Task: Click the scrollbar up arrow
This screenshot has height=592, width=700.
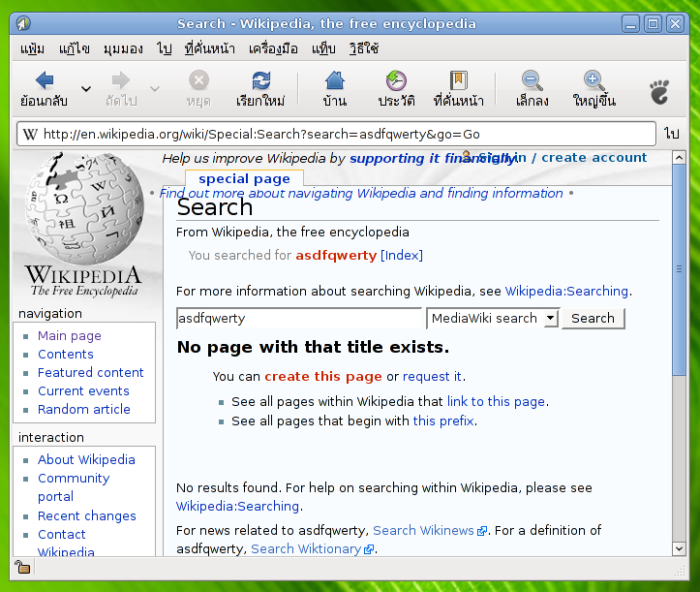Action: [x=679, y=157]
